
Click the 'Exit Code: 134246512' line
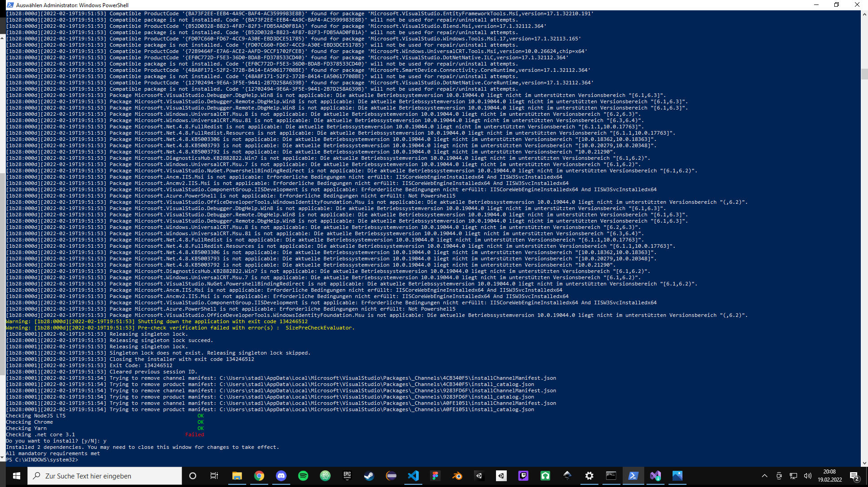tap(89, 365)
